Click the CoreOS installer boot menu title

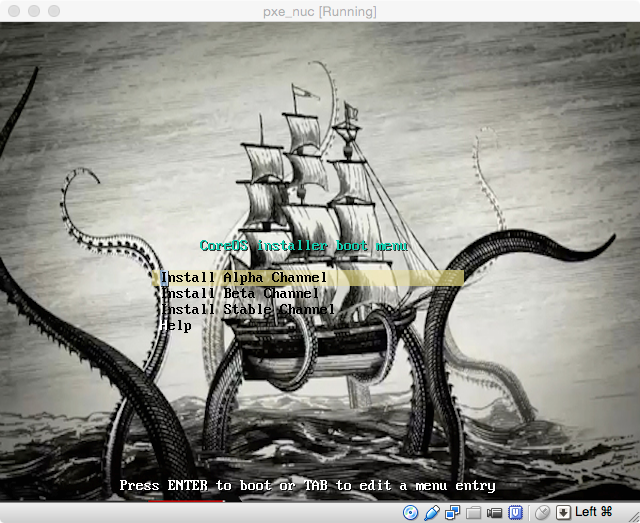(x=304, y=246)
